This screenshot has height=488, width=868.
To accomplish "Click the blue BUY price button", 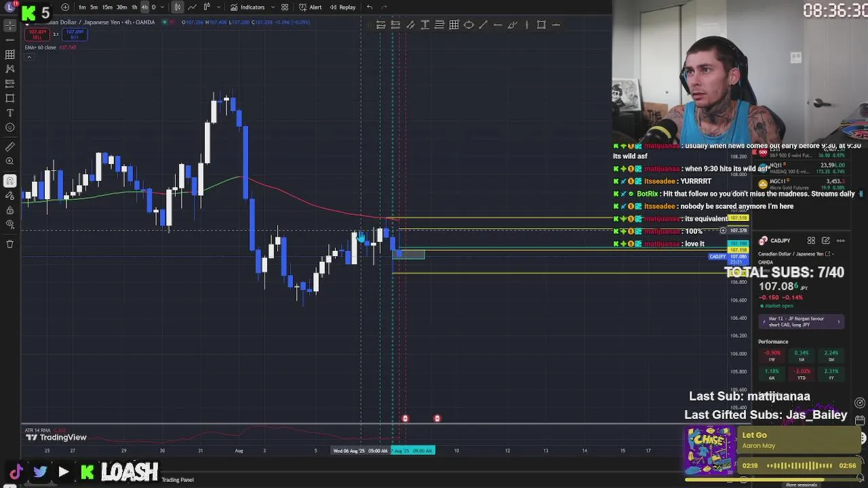I will [75, 34].
